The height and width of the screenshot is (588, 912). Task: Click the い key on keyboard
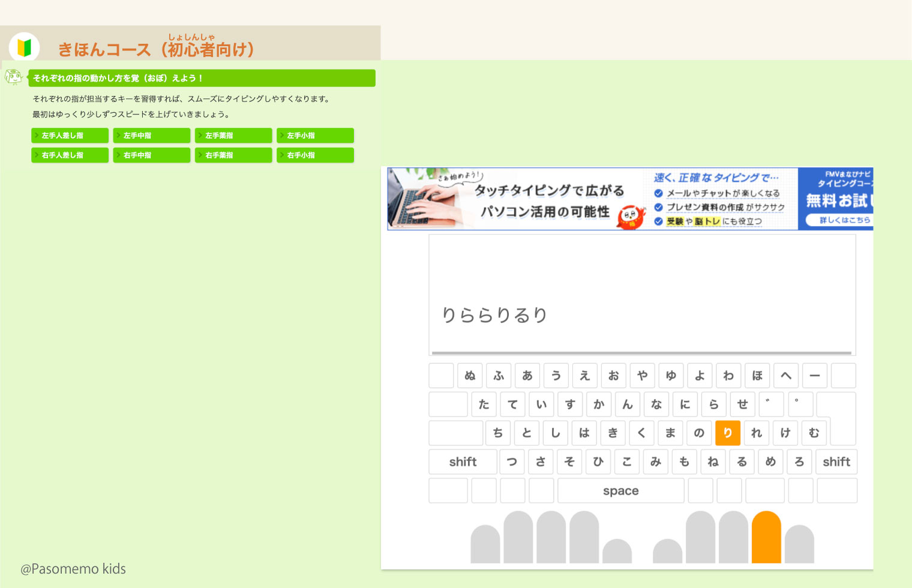tap(542, 404)
